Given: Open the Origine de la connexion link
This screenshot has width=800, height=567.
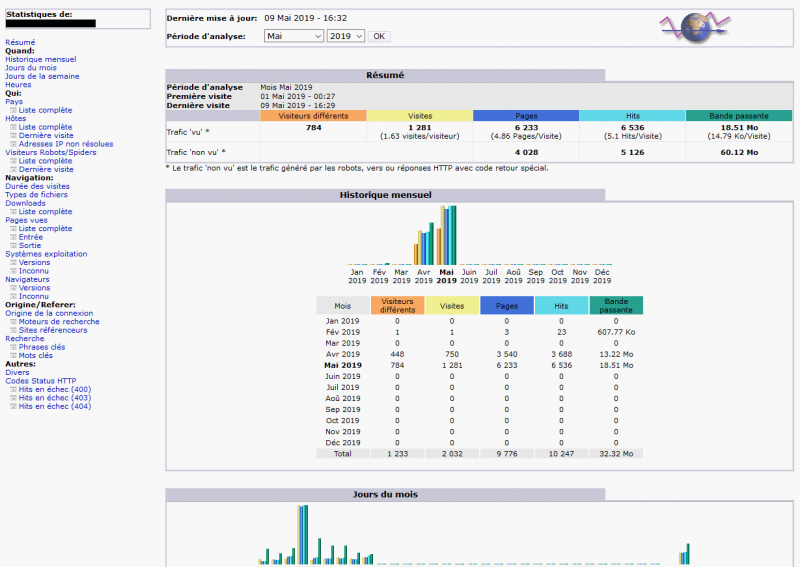Looking at the screenshot, I should tap(49, 313).
